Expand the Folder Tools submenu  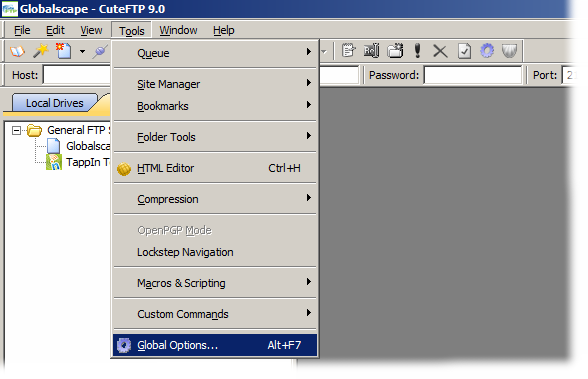(x=215, y=137)
